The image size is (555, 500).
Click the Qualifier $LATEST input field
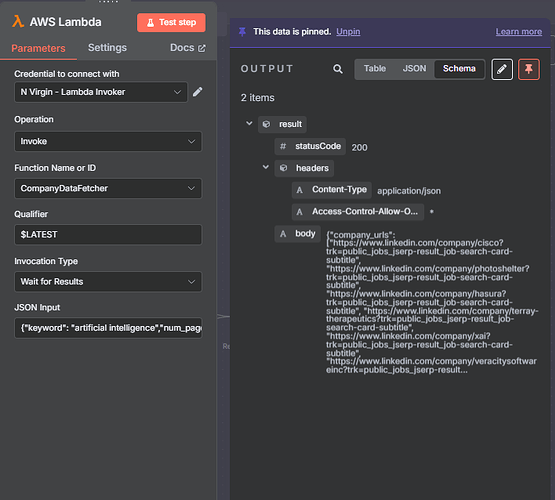coord(108,235)
